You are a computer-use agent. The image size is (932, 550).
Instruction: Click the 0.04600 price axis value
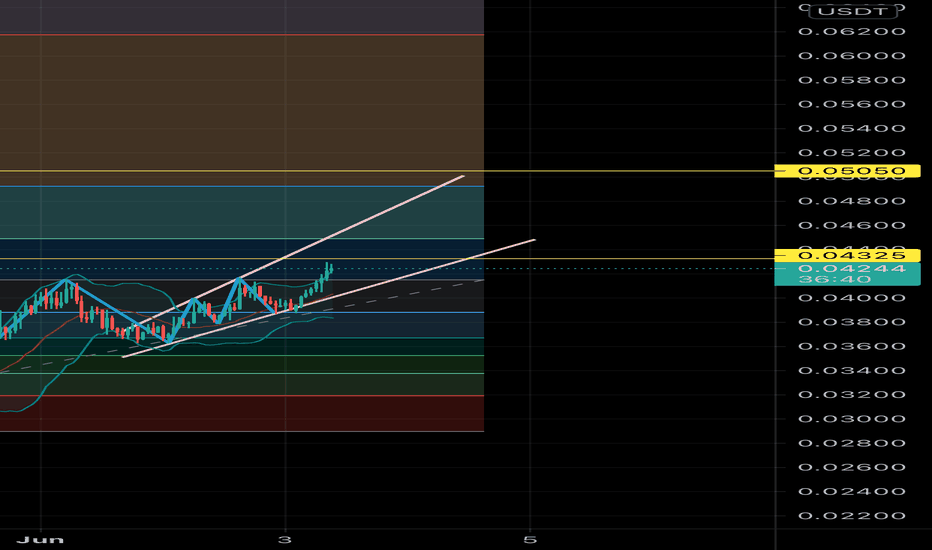coord(852,225)
